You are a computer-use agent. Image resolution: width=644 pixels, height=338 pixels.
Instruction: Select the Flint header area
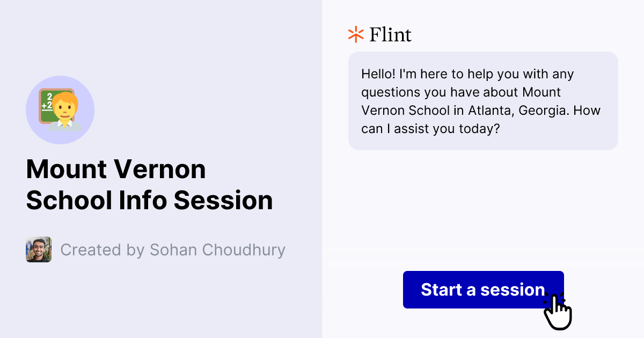[x=379, y=34]
